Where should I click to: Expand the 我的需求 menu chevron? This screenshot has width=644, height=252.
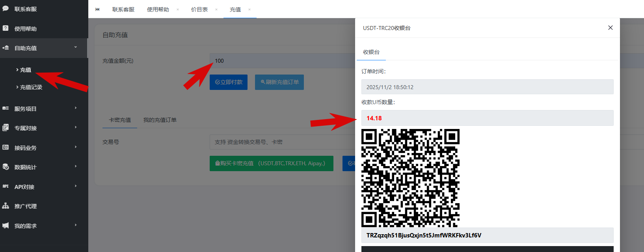[76, 225]
